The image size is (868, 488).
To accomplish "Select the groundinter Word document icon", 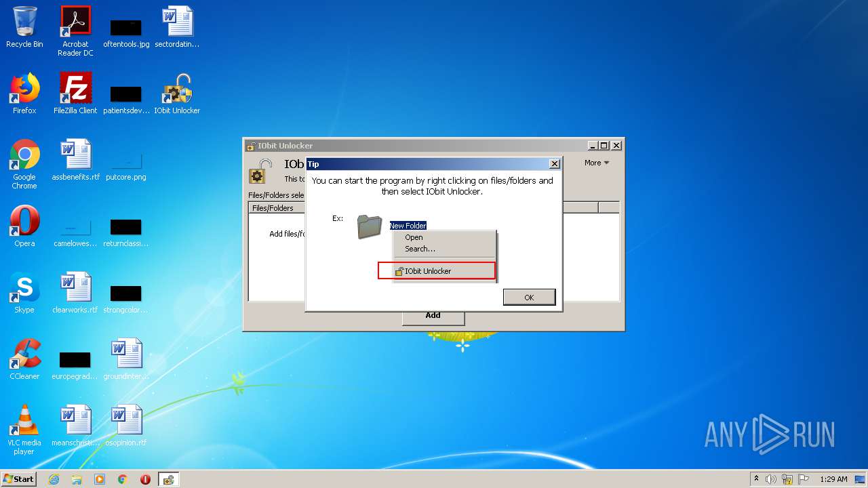I will 126,359.
